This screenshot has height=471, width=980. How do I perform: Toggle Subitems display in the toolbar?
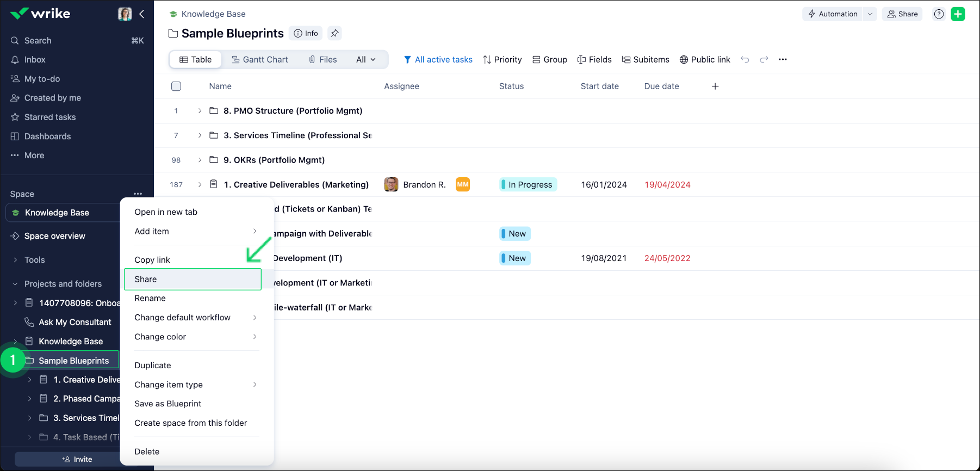pos(646,60)
